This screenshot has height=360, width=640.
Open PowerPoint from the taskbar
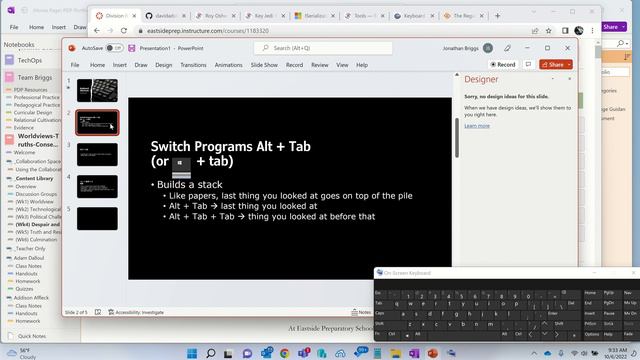coord(433,353)
